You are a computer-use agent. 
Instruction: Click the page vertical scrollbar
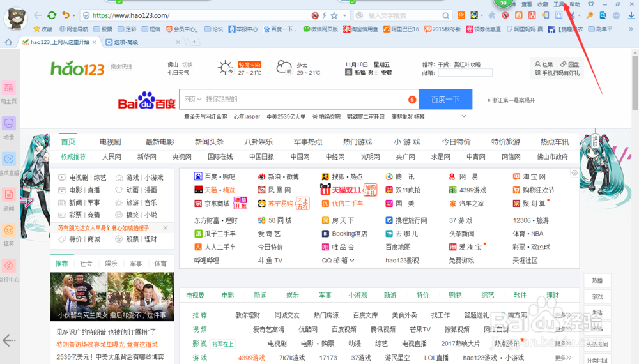(635, 84)
